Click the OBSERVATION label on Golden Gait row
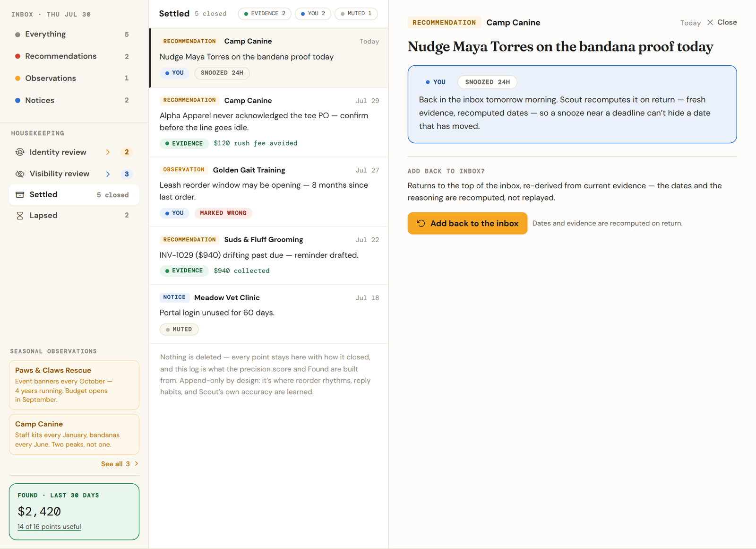The width and height of the screenshot is (756, 549). point(184,170)
